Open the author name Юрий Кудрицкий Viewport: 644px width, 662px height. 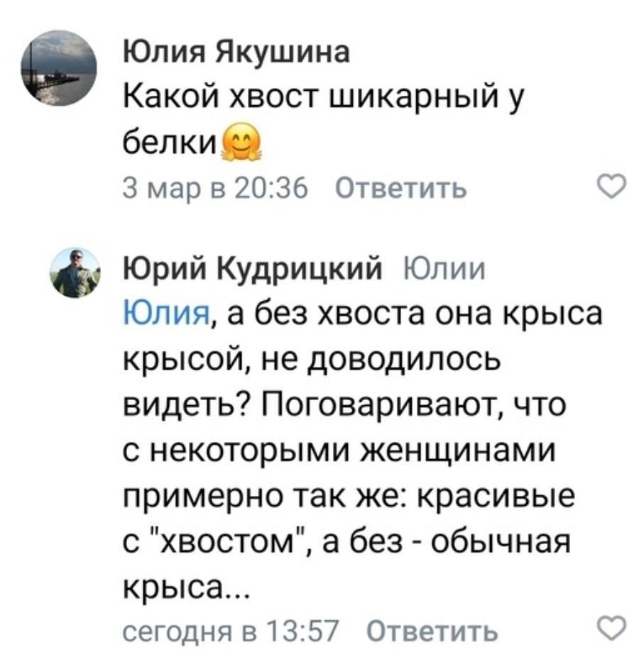pos(254,270)
